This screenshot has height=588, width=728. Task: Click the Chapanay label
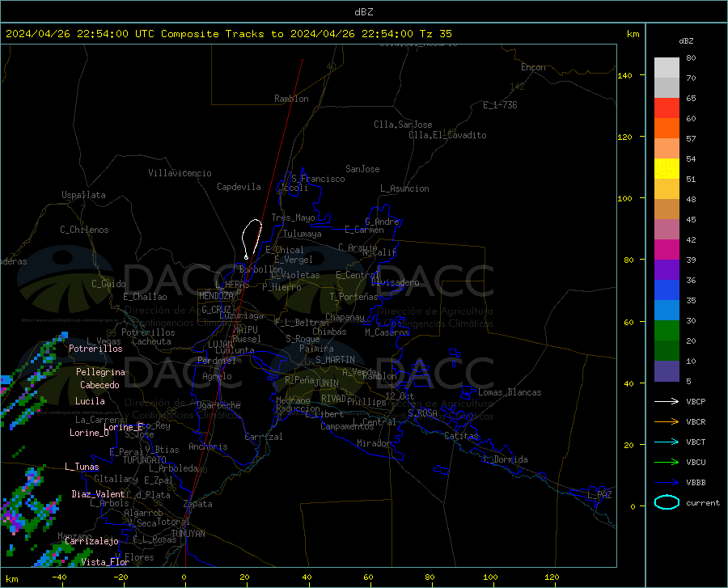[345, 317]
